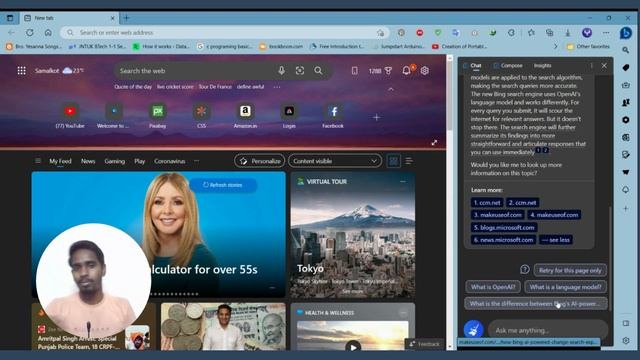Open the browser Collections icon

549,33
